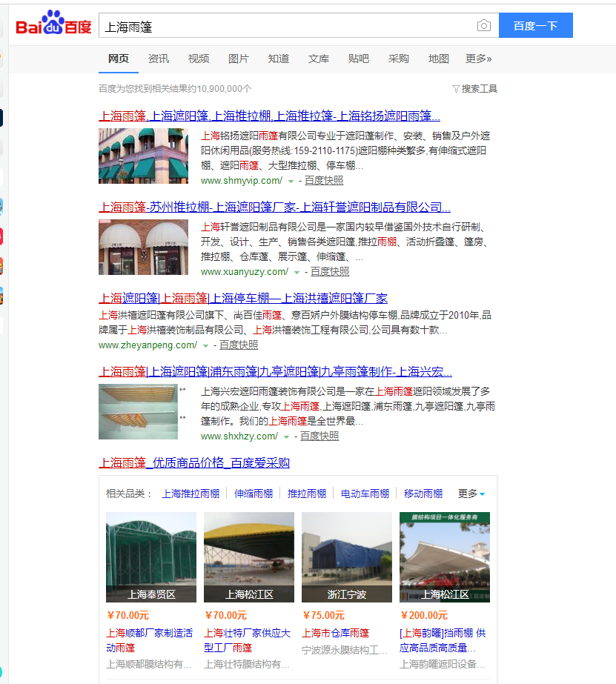Viewport: 616px width, 684px height.
Task: Select 上海推拉雨棚 related category
Action: pos(191,494)
